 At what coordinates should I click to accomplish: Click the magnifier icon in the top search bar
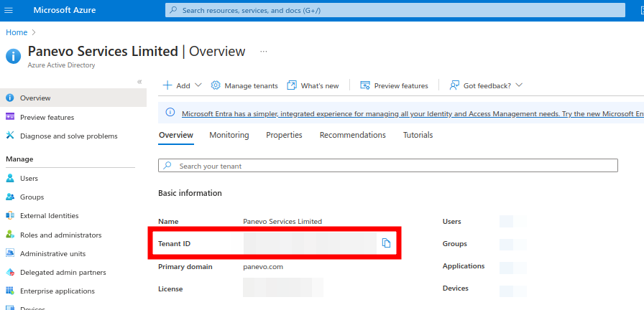pos(174,10)
